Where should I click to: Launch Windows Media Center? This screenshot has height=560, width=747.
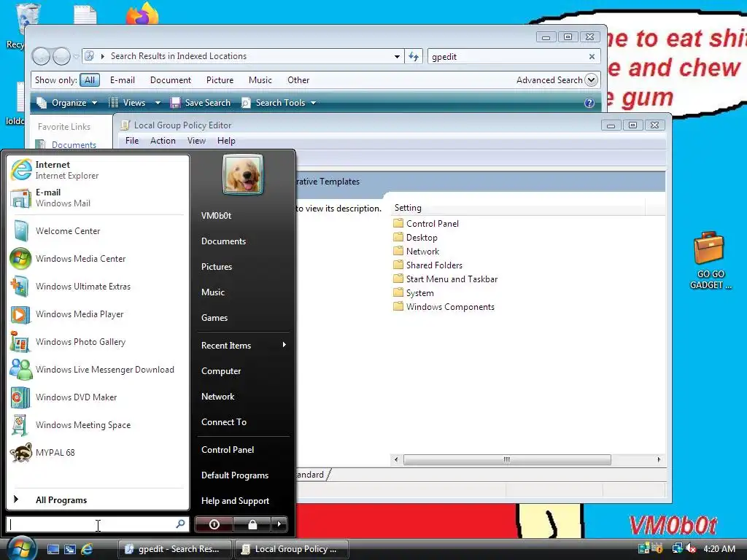[98, 259]
